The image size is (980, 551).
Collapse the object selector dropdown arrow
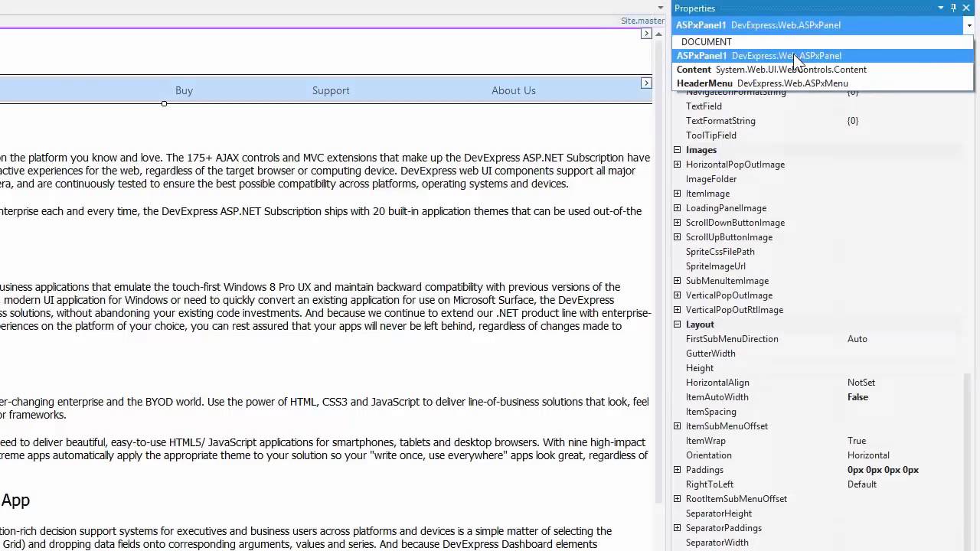pos(969,25)
